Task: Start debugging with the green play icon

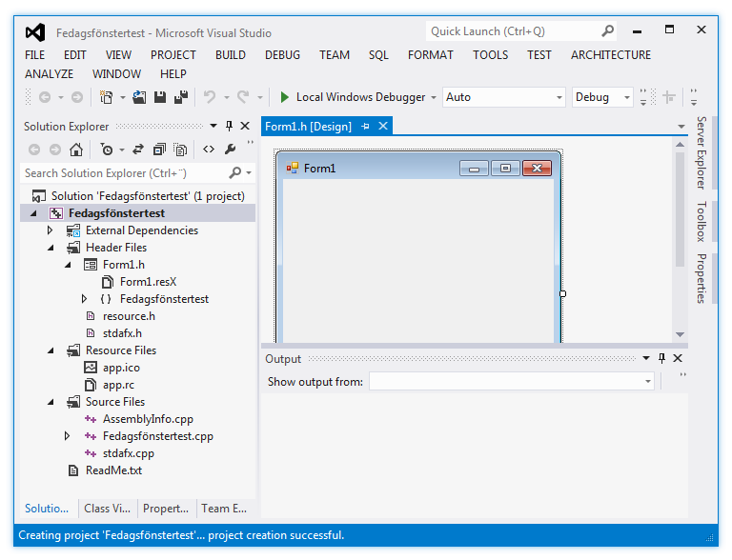Action: (284, 97)
